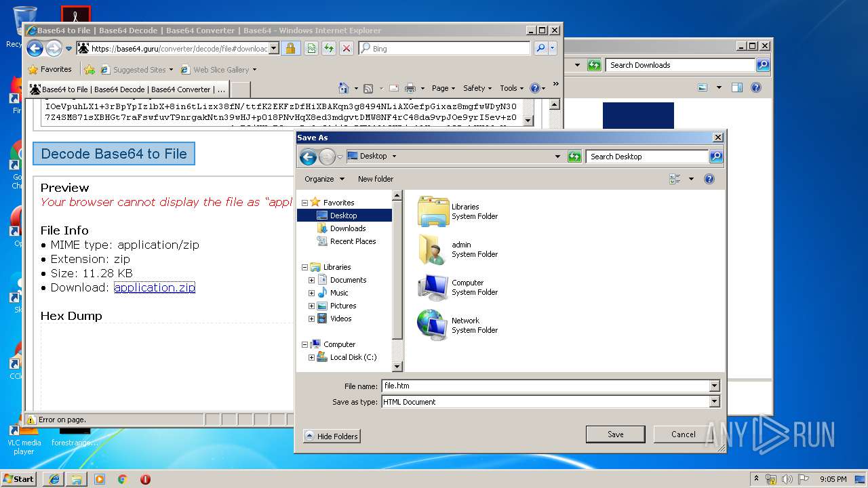Refresh the Base64 page in IE
868x488 pixels.
pos(328,49)
